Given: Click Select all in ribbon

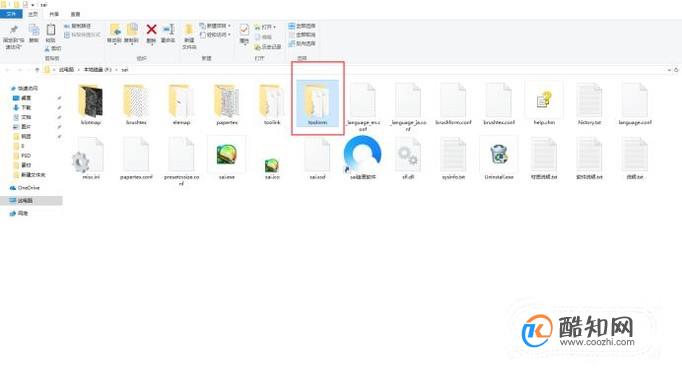Looking at the screenshot, I should [x=302, y=26].
